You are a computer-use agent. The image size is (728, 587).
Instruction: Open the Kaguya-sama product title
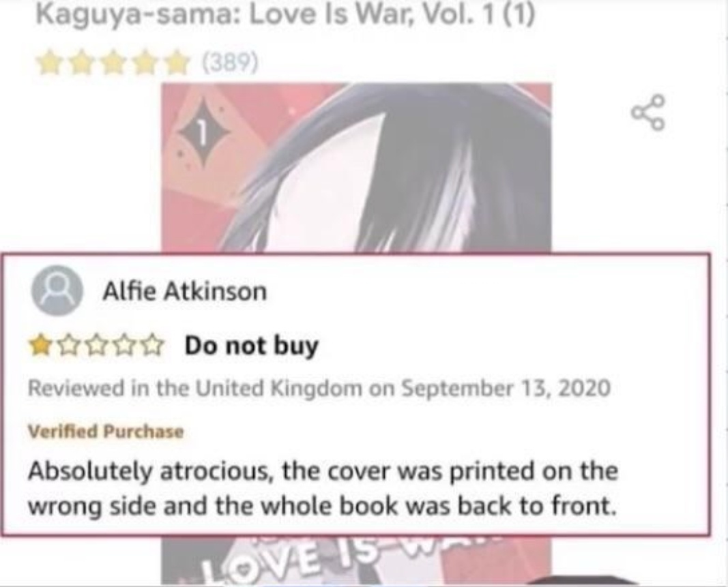coord(285,15)
